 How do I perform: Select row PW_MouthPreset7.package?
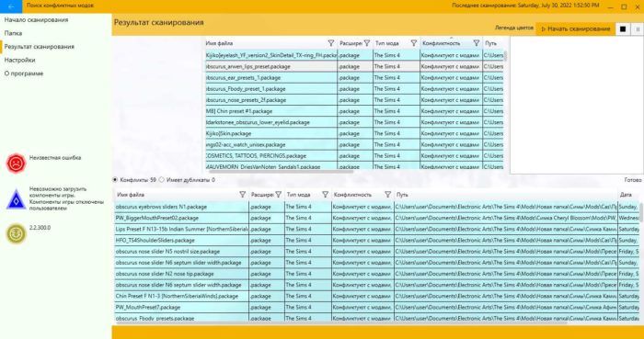coord(376,307)
